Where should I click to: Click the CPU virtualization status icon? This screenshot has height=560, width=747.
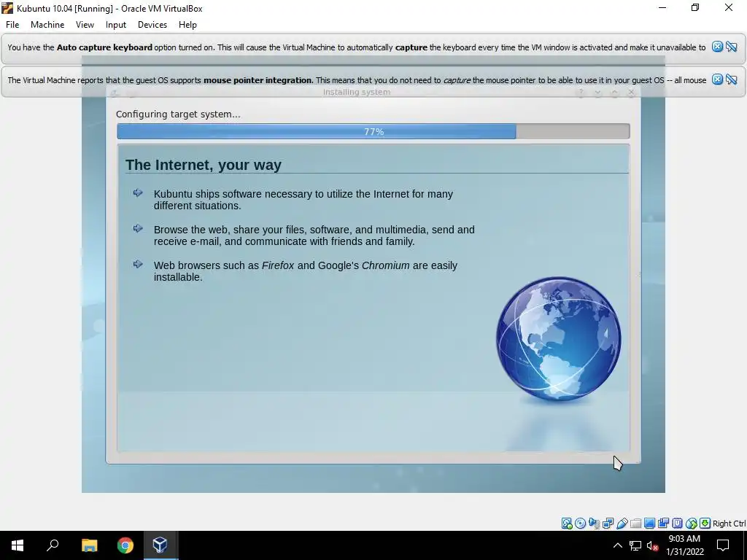pos(677,524)
